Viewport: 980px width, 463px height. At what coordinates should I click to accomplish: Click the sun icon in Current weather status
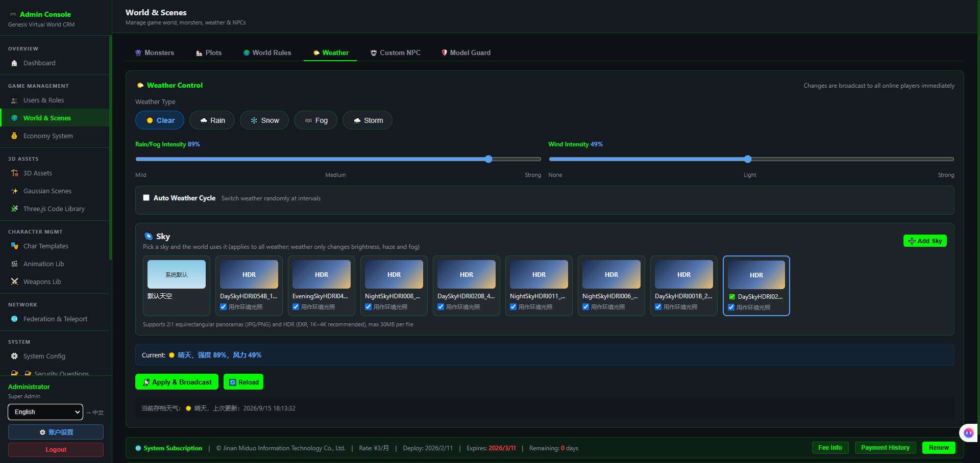(x=171, y=355)
